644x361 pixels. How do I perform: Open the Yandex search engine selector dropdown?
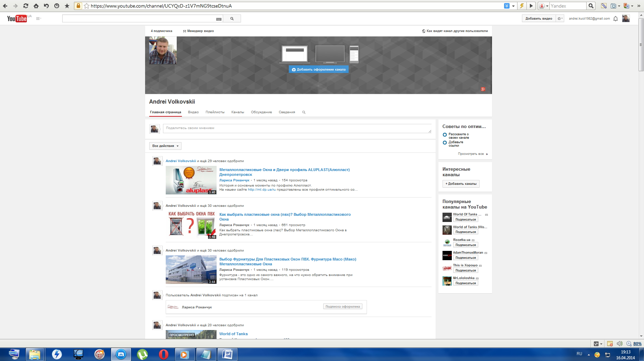click(x=544, y=6)
